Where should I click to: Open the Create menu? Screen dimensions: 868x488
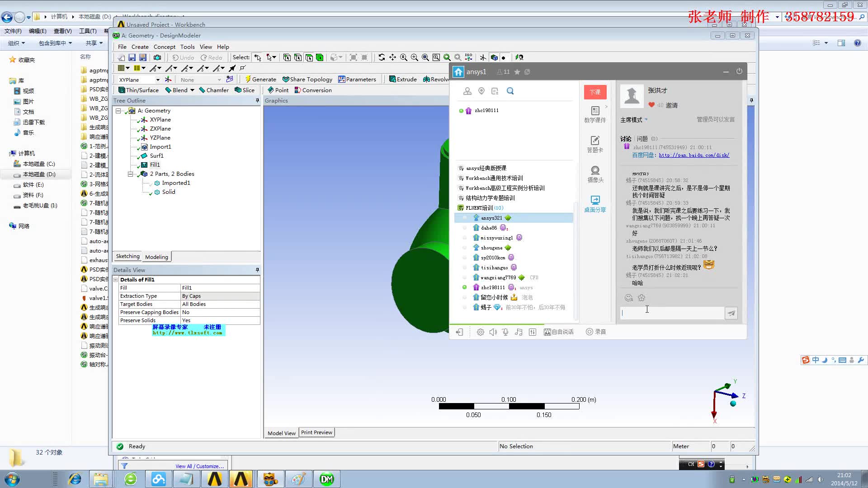point(140,47)
